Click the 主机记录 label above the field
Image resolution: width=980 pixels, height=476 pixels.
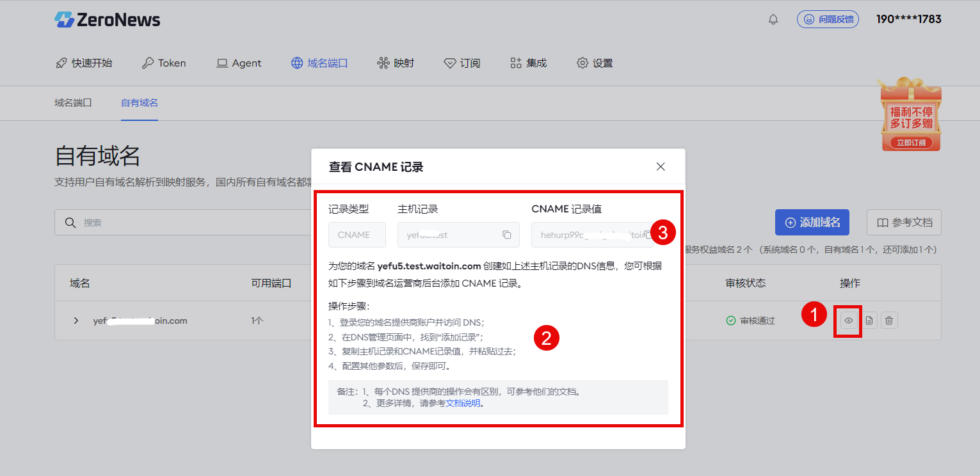(418, 209)
